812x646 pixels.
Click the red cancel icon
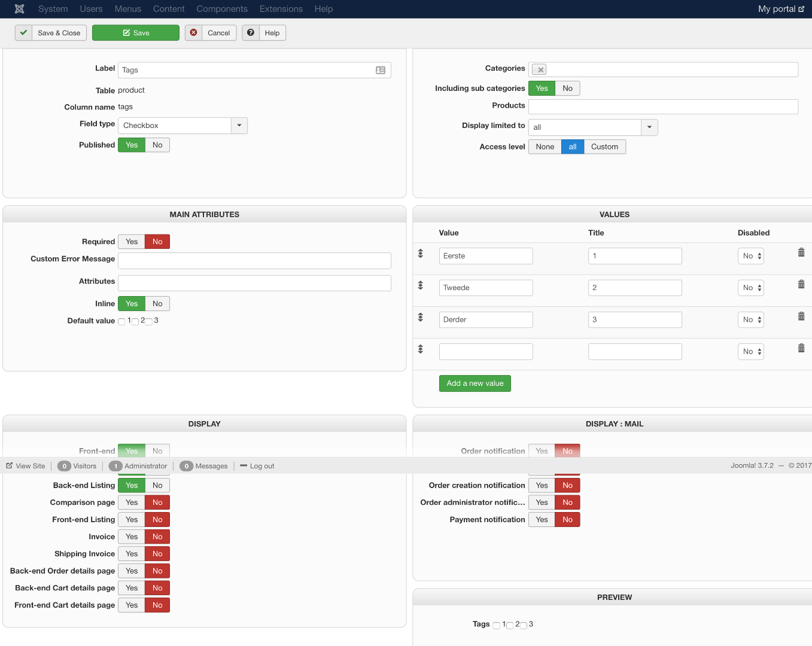pos(194,33)
